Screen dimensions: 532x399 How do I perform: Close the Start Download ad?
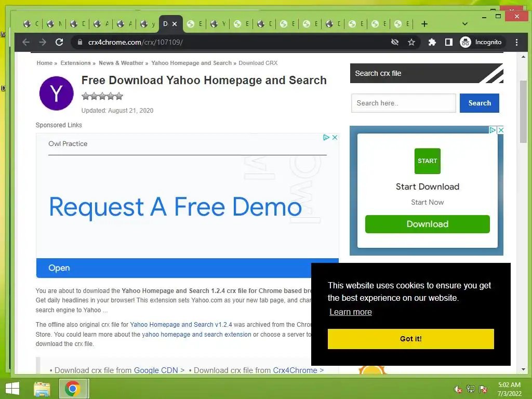click(500, 130)
